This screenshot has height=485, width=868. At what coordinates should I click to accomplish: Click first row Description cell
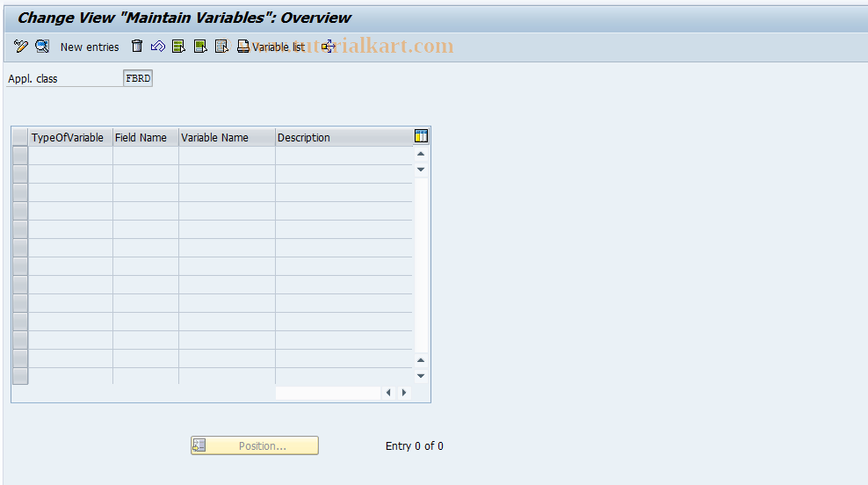point(344,156)
